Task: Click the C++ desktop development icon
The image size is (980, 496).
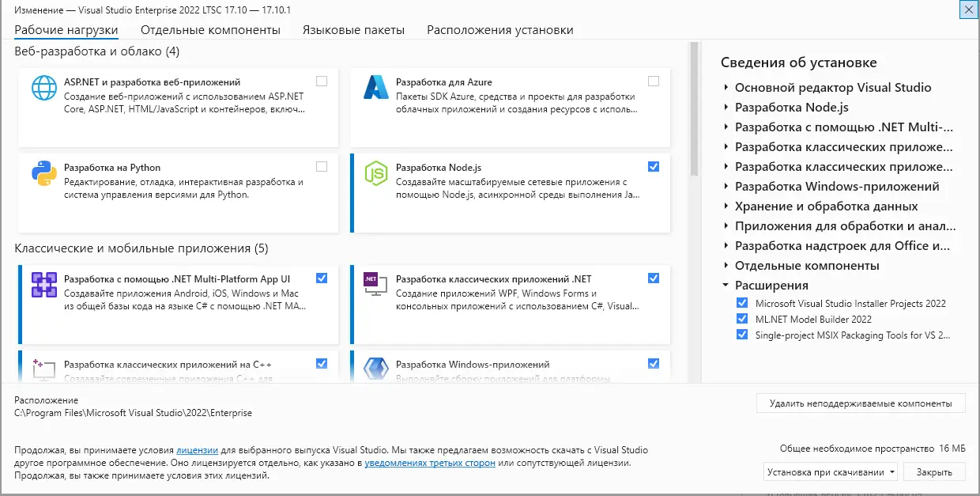Action: (x=44, y=369)
